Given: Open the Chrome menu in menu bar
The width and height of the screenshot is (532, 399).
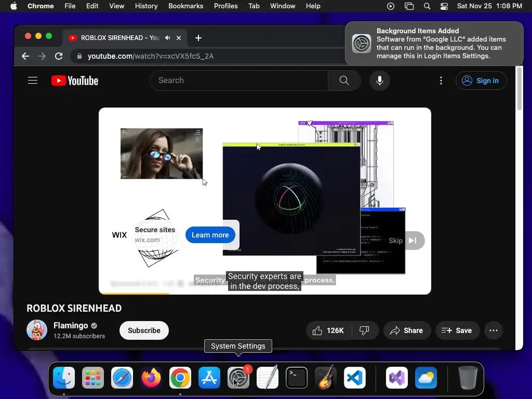Looking at the screenshot, I should pos(41,6).
